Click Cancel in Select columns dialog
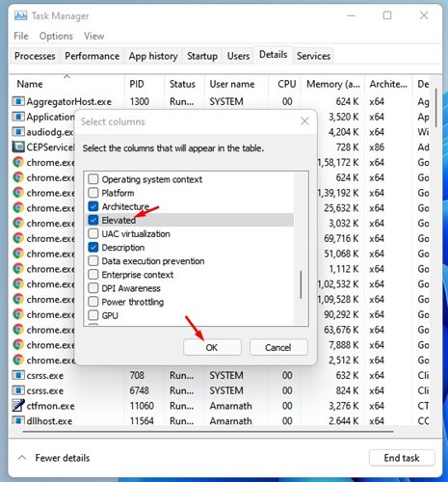448x482 pixels. point(278,347)
